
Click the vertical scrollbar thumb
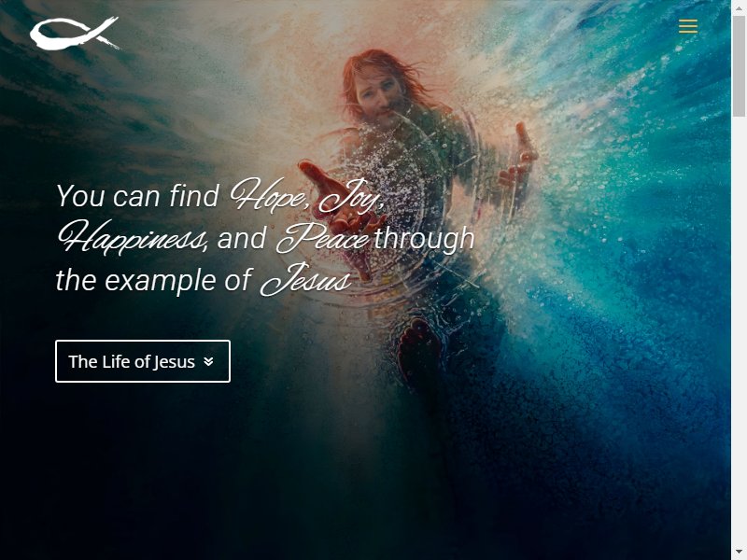click(739, 65)
